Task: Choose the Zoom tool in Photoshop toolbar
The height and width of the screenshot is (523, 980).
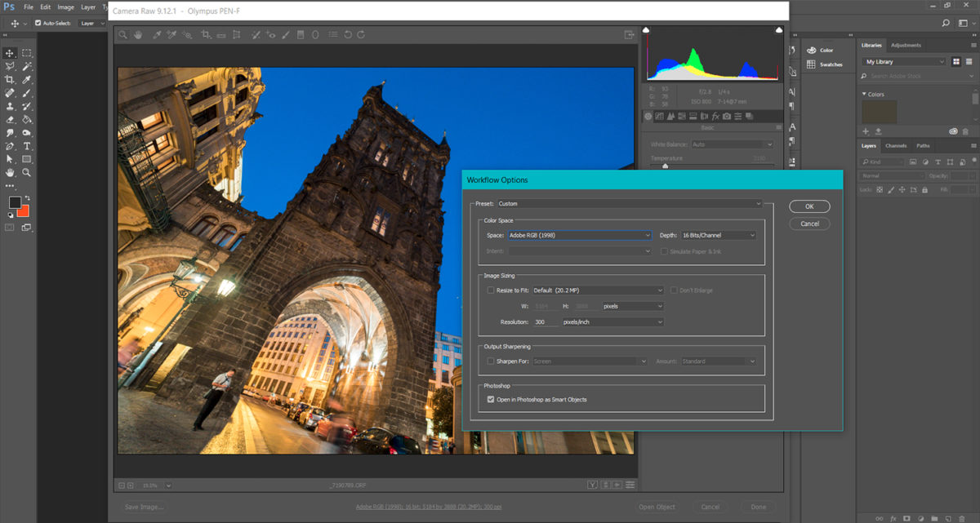Action: (27, 173)
